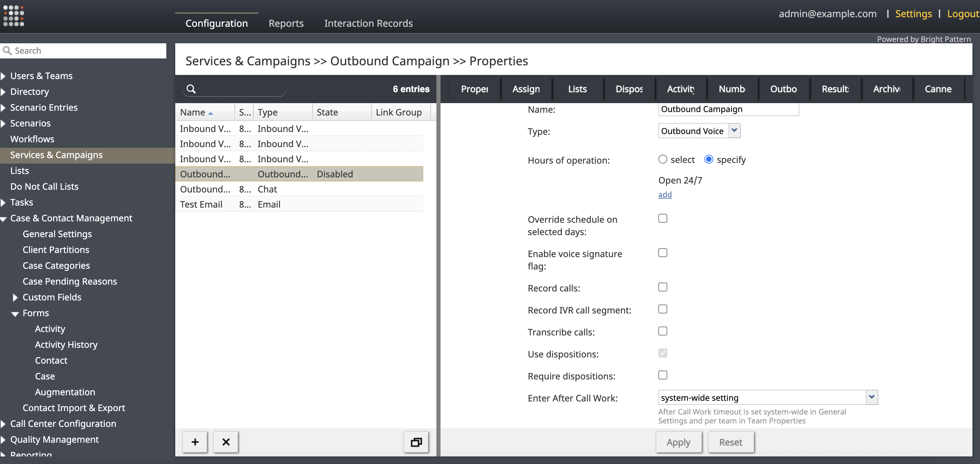Click the campaign Name input field
Screen dimensions: 980x464
click(x=728, y=109)
